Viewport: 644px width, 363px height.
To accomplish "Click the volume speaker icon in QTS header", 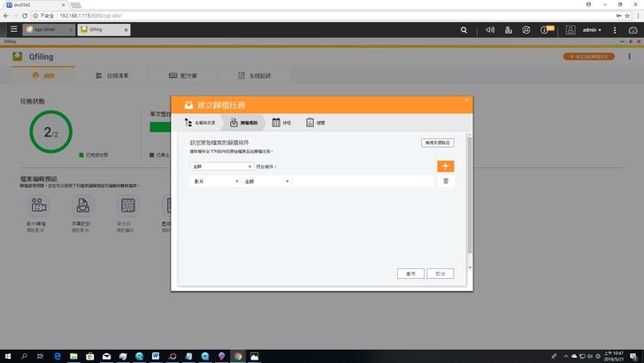I will [x=490, y=29].
